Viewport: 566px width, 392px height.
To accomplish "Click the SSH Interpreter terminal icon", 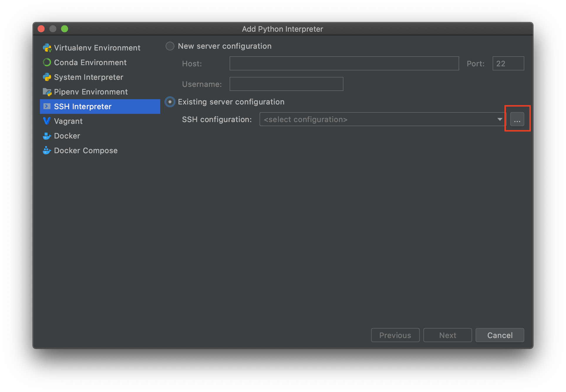I will click(47, 106).
